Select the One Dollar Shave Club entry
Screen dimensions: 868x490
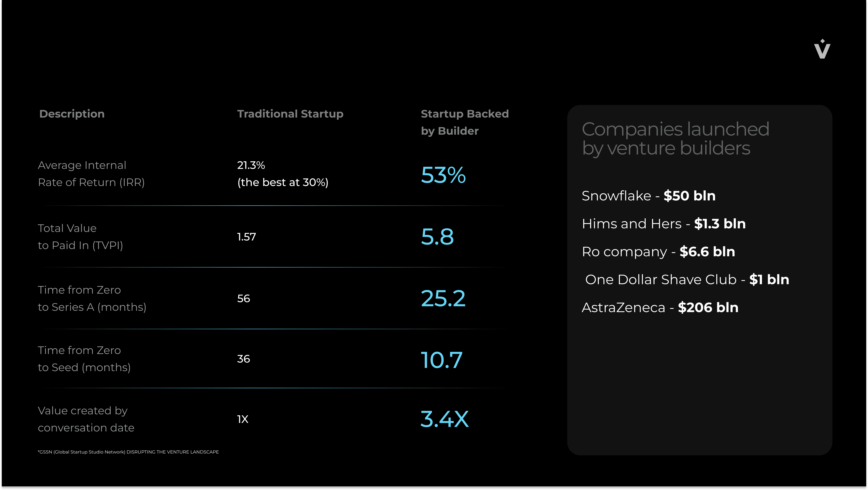point(687,280)
